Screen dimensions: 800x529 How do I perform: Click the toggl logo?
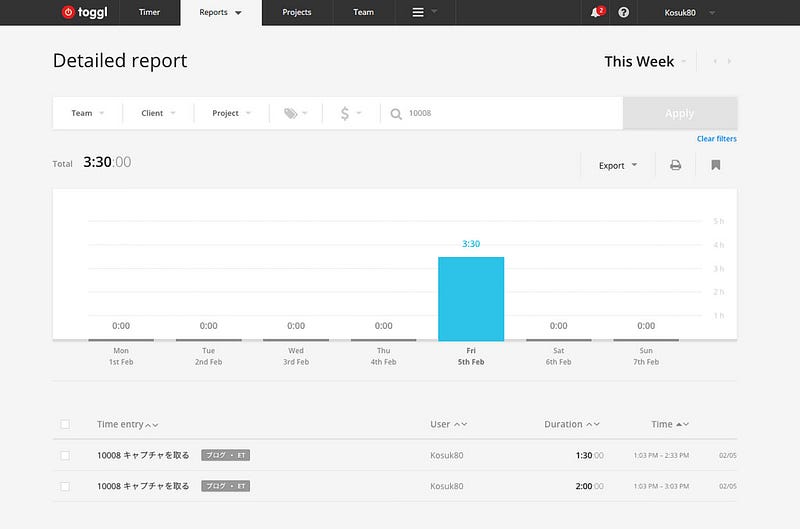85,12
